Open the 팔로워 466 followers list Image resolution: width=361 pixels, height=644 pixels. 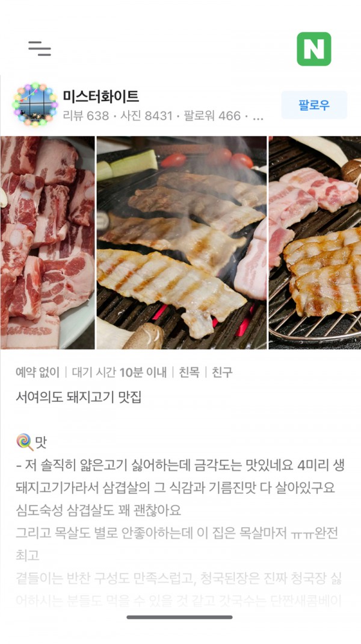[x=212, y=116]
